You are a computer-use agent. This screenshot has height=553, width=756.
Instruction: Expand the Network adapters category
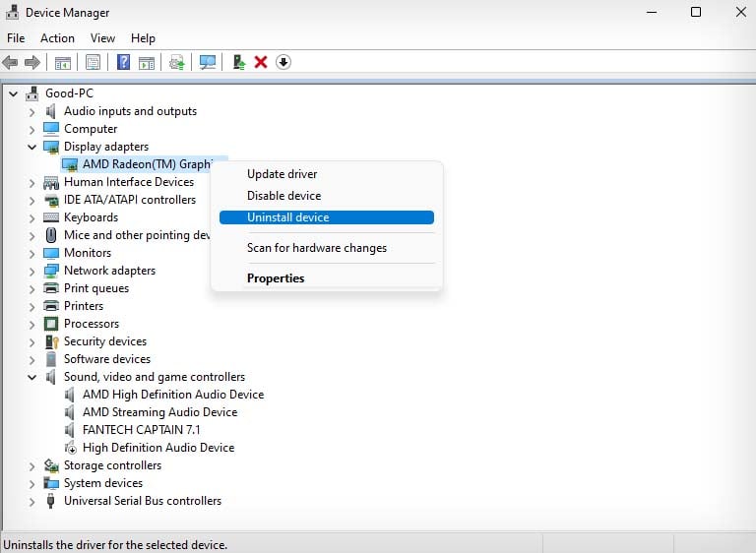pos(31,271)
